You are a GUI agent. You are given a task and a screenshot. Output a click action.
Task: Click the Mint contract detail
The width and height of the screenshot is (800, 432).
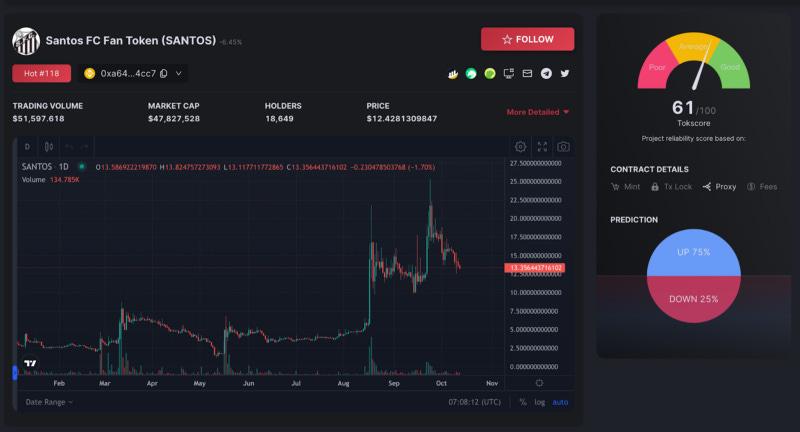[x=626, y=187]
